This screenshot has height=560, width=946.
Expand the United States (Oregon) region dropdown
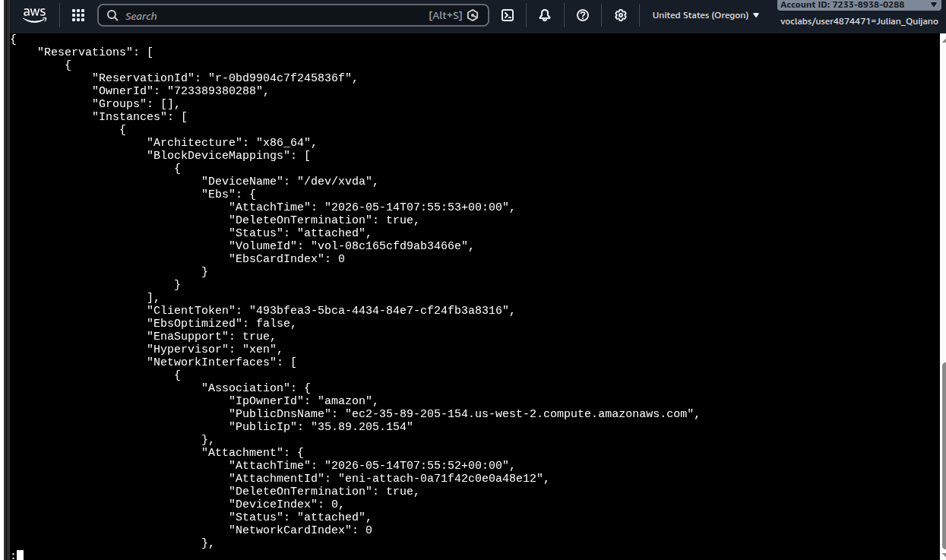(706, 15)
